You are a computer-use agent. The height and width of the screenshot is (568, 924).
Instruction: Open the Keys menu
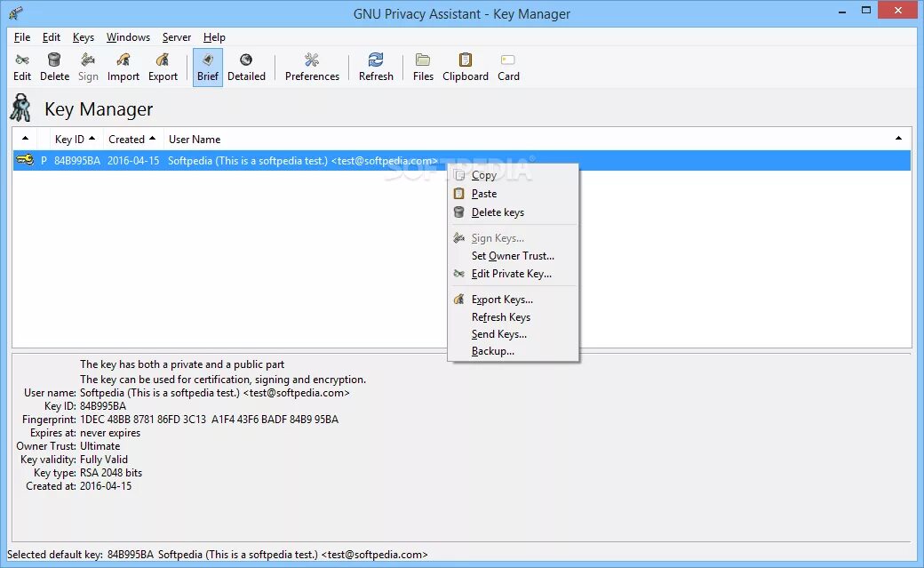click(x=84, y=37)
